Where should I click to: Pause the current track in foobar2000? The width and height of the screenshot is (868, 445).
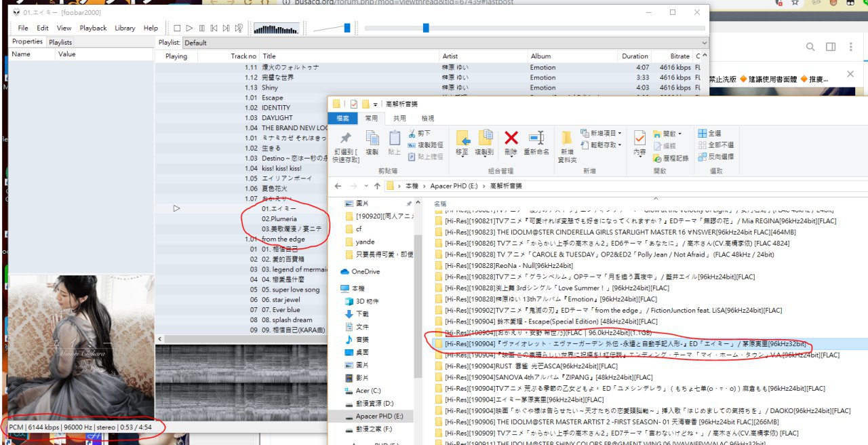coord(201,28)
